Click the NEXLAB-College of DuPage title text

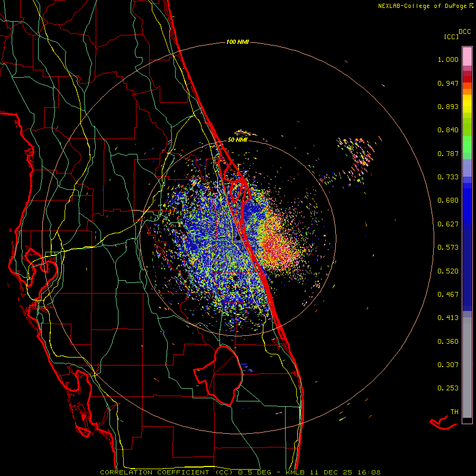click(425, 6)
